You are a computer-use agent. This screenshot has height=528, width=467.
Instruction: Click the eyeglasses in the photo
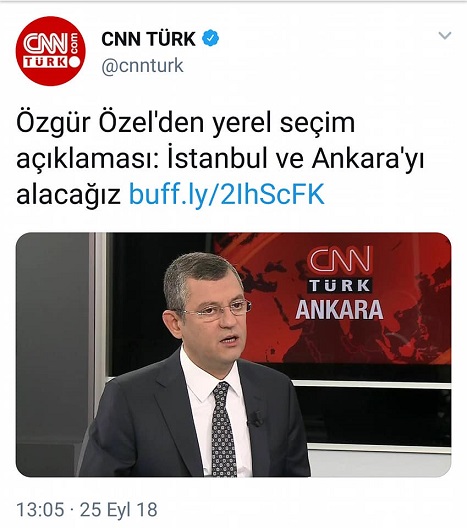point(215,308)
